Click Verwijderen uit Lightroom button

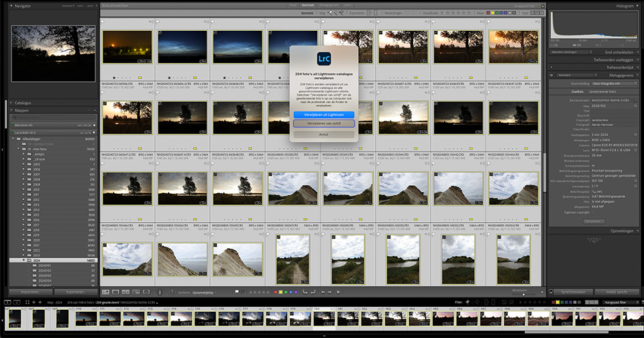coord(323,115)
